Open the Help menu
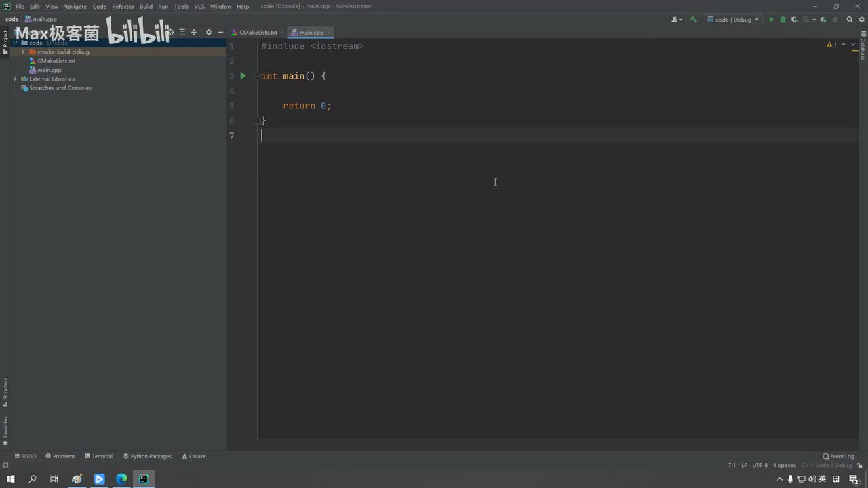This screenshot has width=868, height=488. 243,7
